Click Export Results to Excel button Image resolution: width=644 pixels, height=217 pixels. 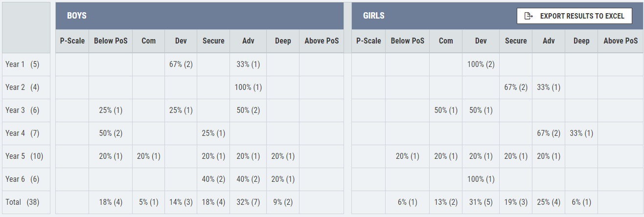[574, 16]
